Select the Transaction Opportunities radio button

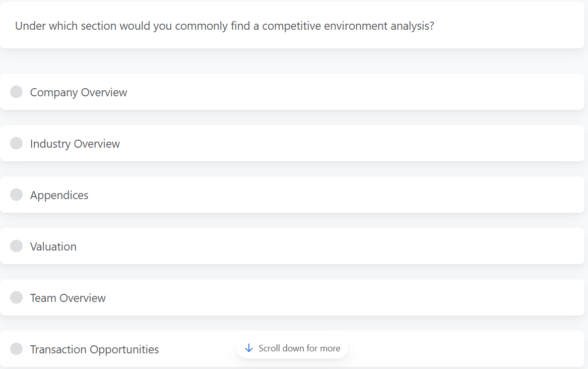point(16,349)
